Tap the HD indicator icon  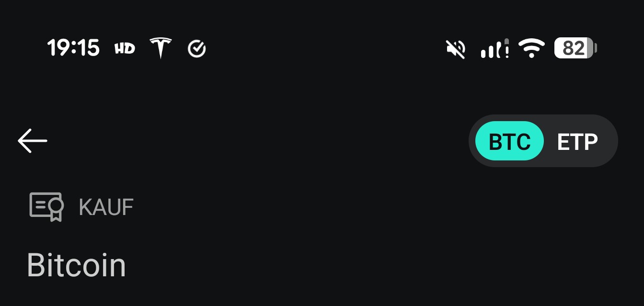click(x=125, y=48)
